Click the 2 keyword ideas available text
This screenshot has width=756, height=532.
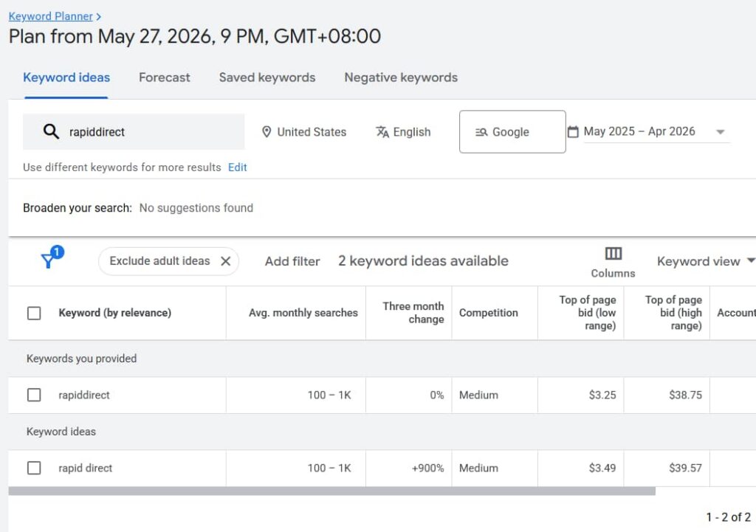(423, 260)
